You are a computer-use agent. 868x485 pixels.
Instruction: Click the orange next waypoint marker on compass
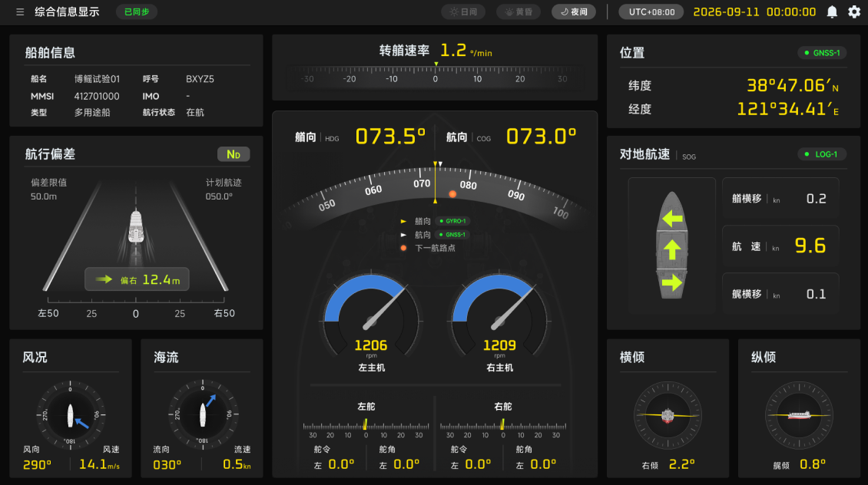(x=452, y=194)
